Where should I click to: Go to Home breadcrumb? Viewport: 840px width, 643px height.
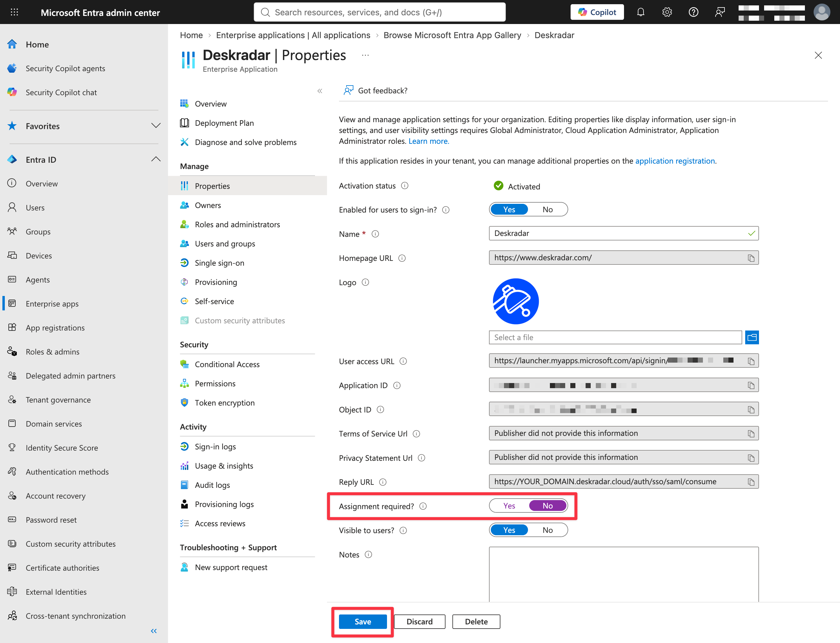pyautogui.click(x=191, y=35)
